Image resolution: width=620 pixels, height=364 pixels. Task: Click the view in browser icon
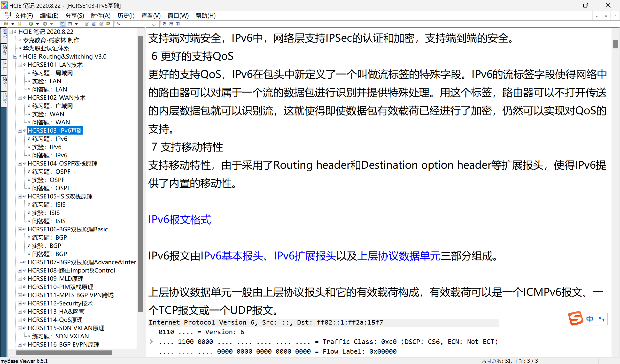click(x=93, y=24)
